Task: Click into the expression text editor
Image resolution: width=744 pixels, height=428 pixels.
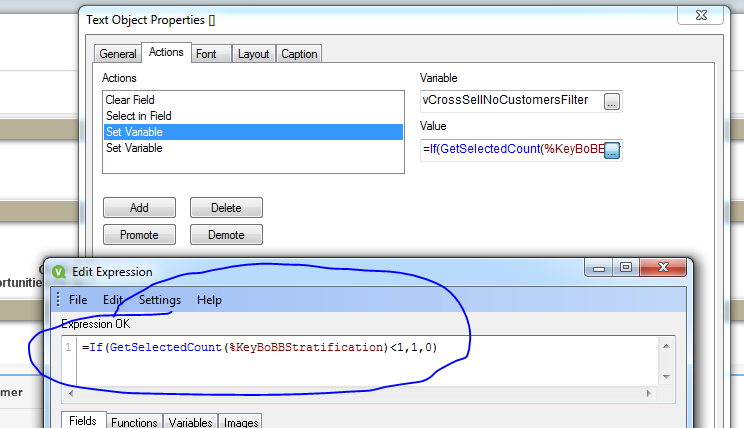Action: [365, 362]
